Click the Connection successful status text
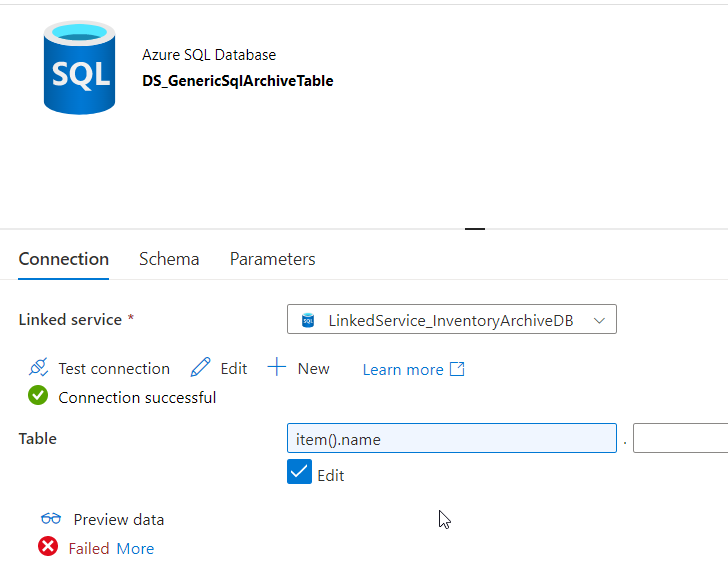The height and width of the screenshot is (588, 728). click(x=137, y=398)
